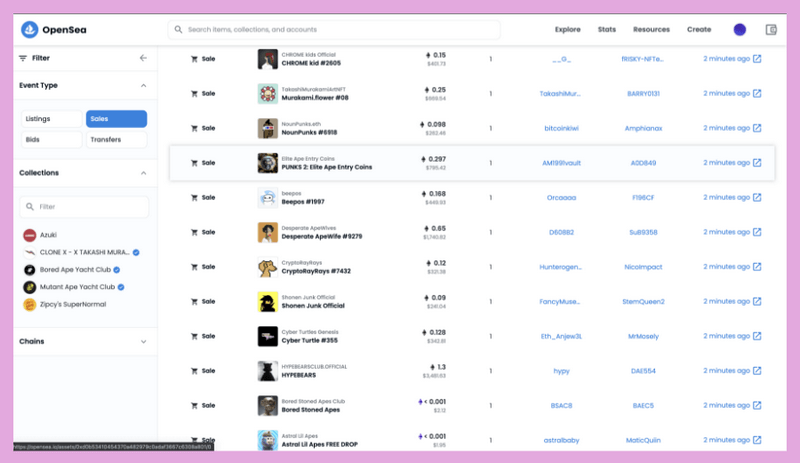
Task: Click the main search items input field
Action: point(334,30)
